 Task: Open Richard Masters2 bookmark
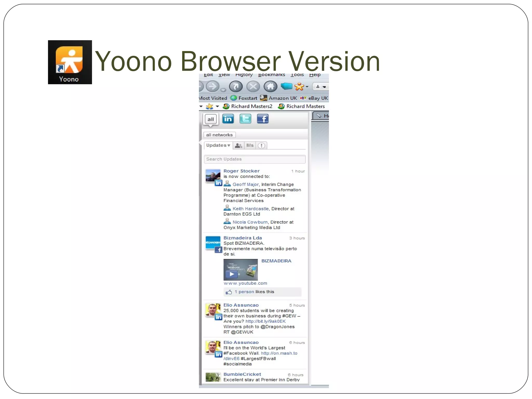pos(248,106)
